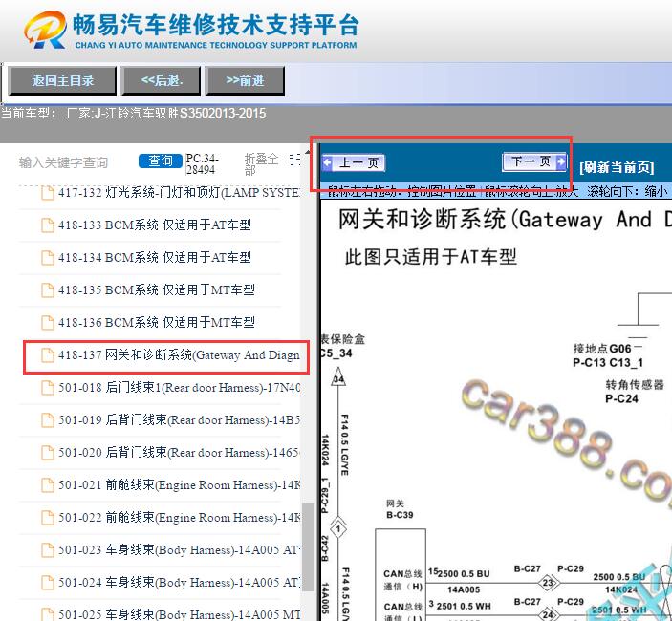Click the document icon beside 501-023
This screenshot has height=621, width=672.
47,550
